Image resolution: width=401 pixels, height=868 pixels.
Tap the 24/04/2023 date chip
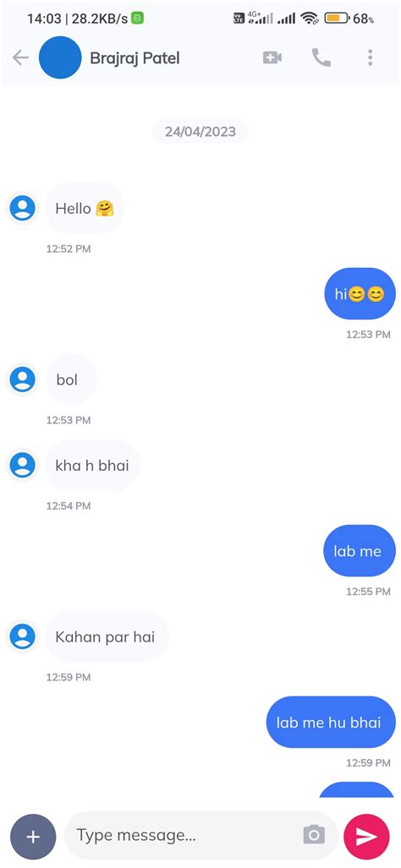[200, 131]
